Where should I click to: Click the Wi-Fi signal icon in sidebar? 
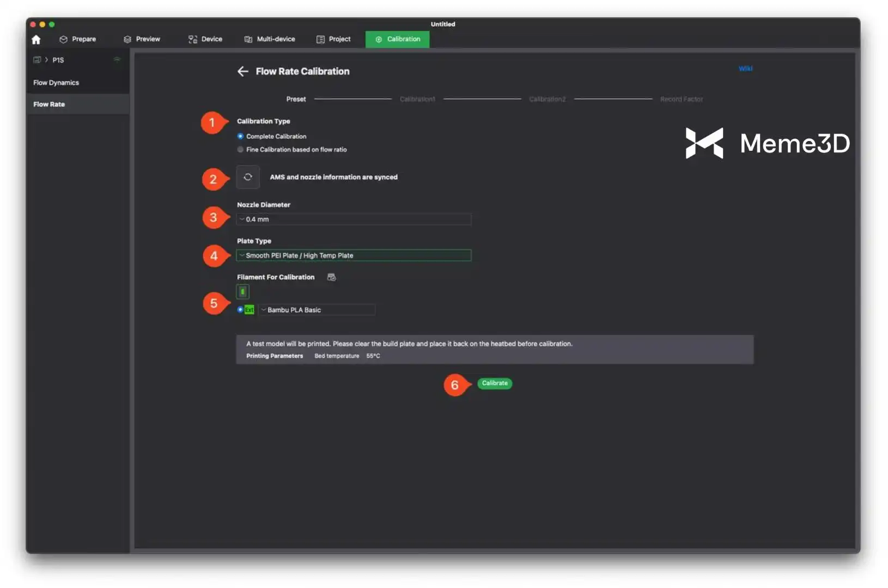[117, 59]
